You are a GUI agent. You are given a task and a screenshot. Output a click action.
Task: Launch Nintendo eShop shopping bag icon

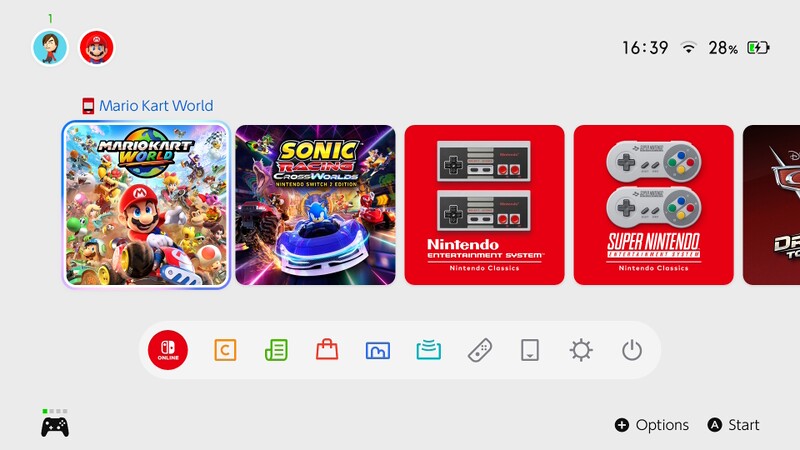pyautogui.click(x=327, y=350)
